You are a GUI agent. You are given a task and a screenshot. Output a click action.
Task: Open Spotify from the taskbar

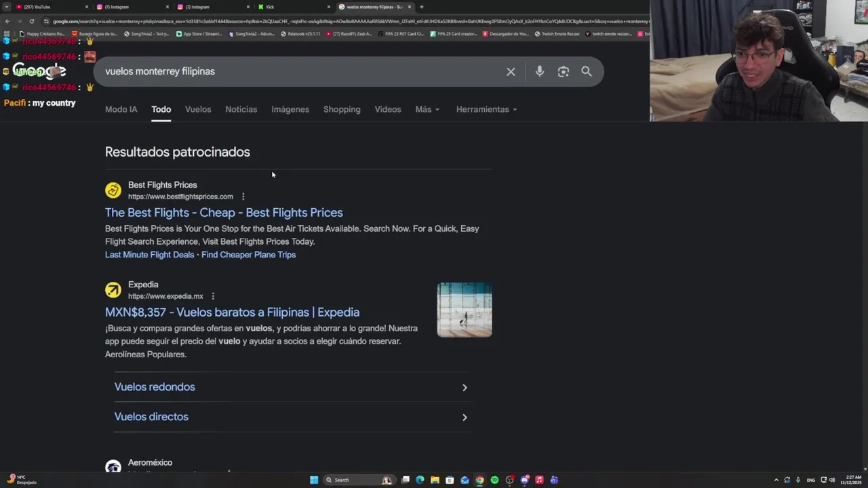(494, 480)
